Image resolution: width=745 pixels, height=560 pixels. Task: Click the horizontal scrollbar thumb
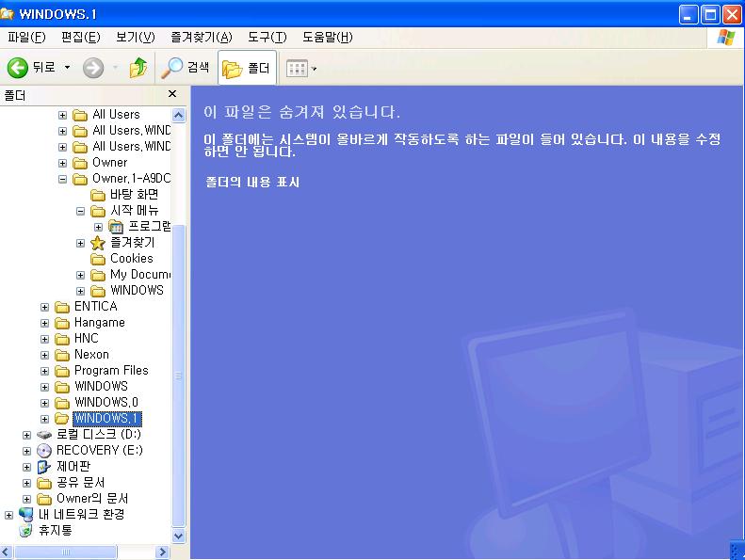[66, 552]
